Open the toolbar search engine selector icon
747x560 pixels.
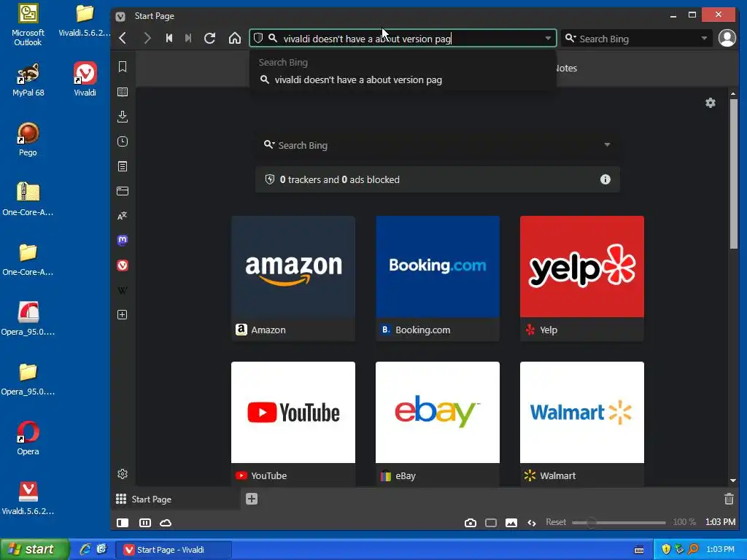[570, 38]
